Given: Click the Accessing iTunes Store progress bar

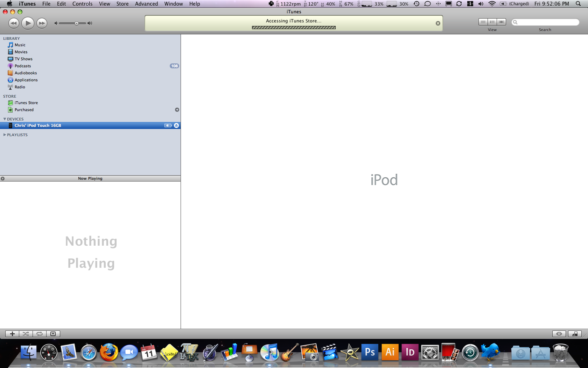Looking at the screenshot, I should [x=294, y=27].
